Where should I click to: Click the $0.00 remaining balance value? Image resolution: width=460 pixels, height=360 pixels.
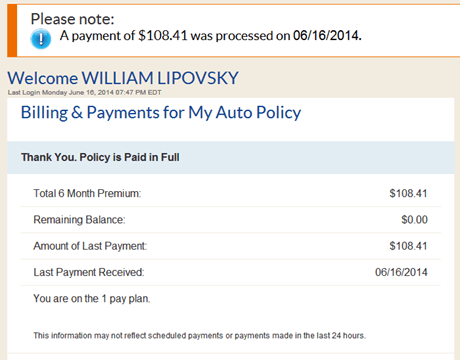pos(414,220)
